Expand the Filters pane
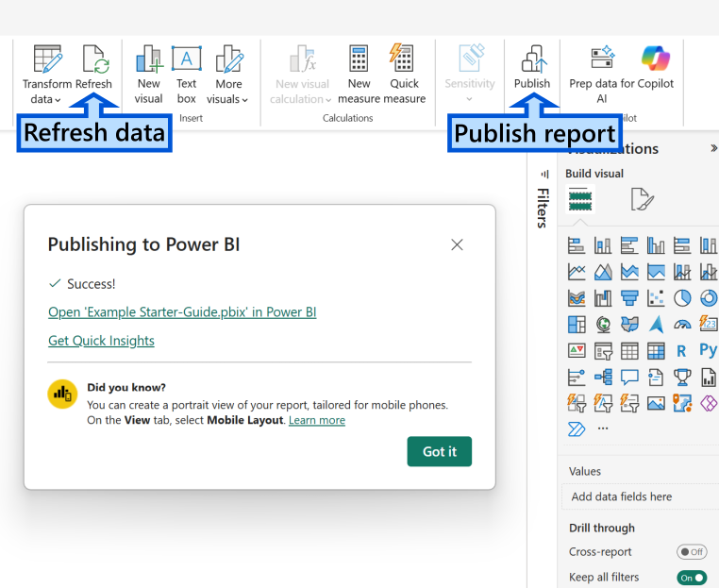This screenshot has height=588, width=719. 543,174
